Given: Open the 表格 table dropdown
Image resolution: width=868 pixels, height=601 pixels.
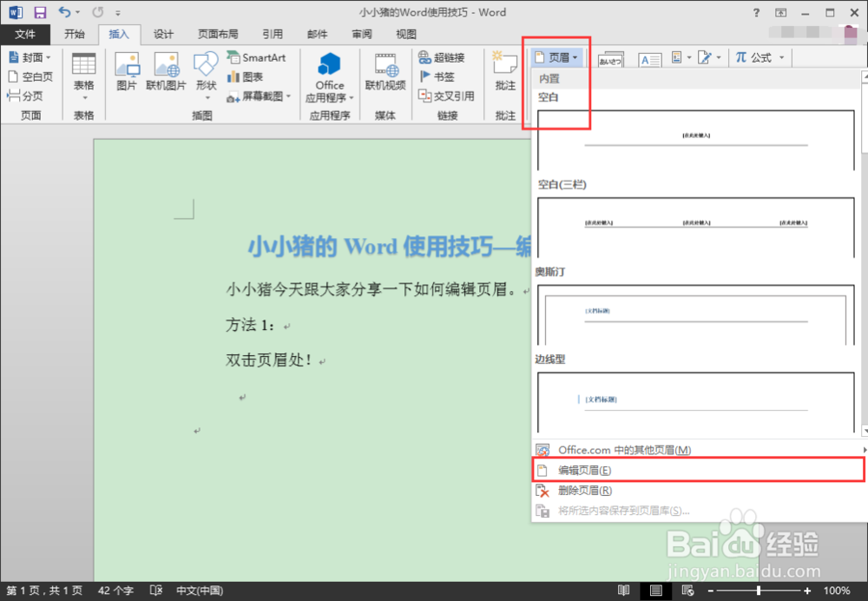Looking at the screenshot, I should click(x=84, y=77).
